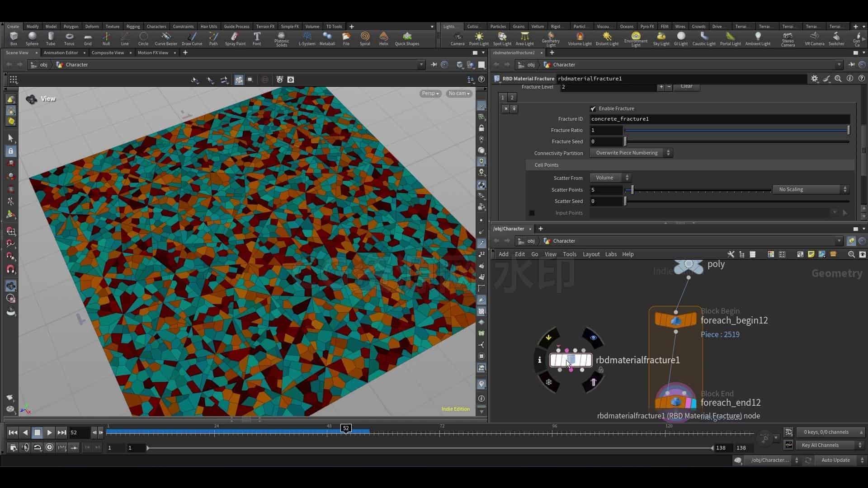
Task: Open the Layout menu in network editor
Action: pyautogui.click(x=591, y=254)
